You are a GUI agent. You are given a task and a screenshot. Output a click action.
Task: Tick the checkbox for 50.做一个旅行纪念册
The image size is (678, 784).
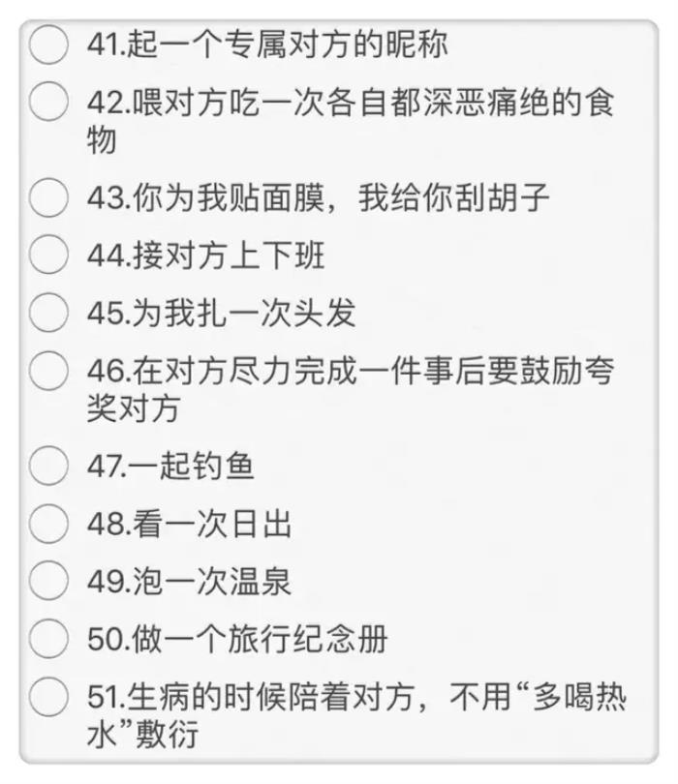click(48, 639)
